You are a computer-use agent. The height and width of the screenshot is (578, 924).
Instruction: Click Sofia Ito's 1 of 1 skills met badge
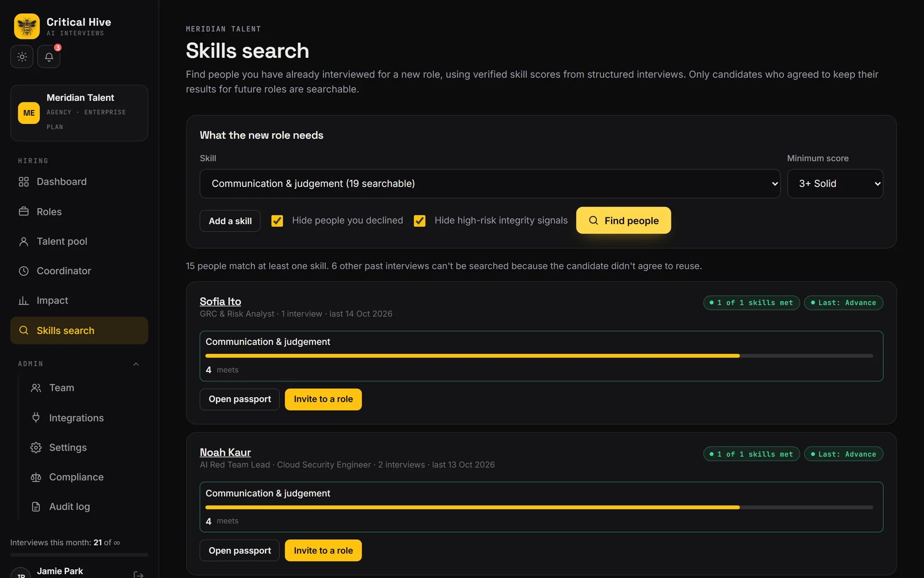tap(751, 303)
